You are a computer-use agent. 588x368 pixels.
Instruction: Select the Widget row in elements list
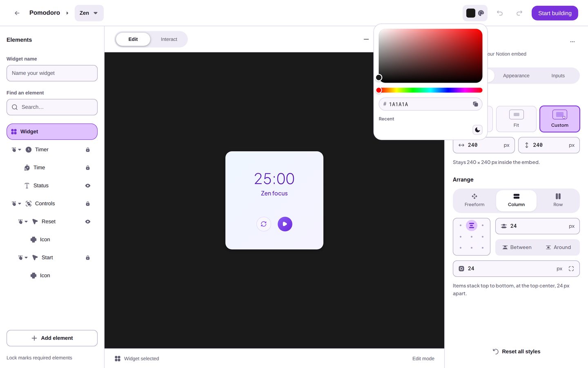[52, 132]
